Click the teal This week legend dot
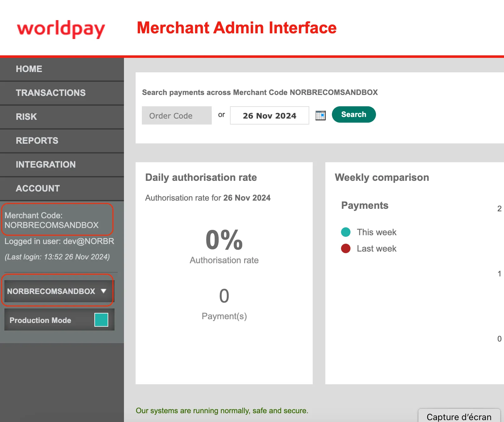 pos(346,232)
